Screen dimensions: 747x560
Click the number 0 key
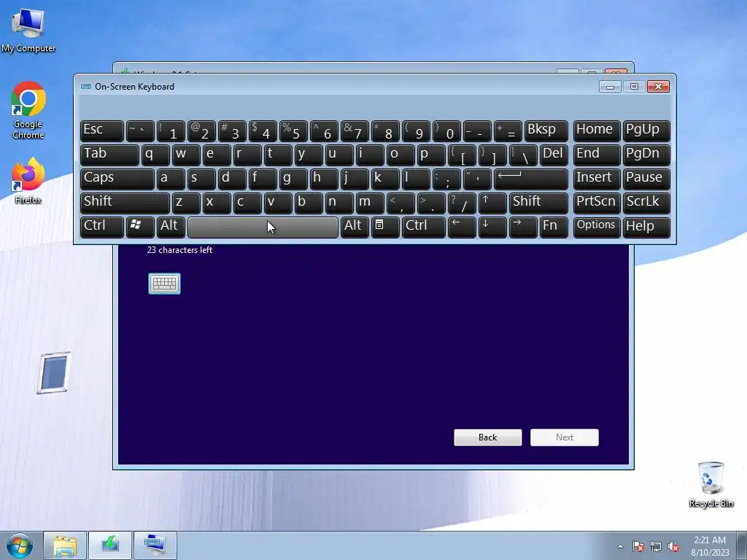[446, 131]
